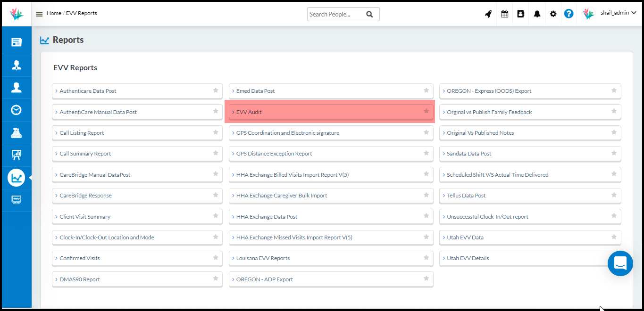This screenshot has width=644, height=311.
Task: Select the newspaper dashboard item in sidebar
Action: tap(17, 42)
